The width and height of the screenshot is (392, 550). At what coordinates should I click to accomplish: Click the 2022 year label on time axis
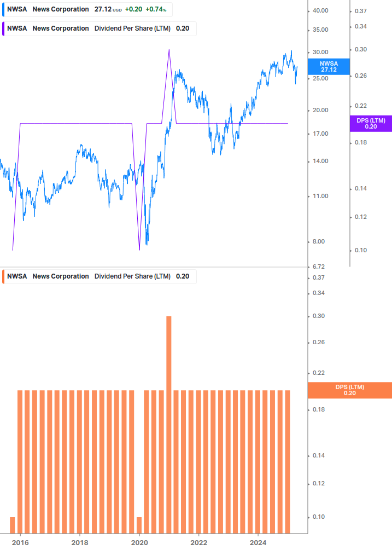198,543
